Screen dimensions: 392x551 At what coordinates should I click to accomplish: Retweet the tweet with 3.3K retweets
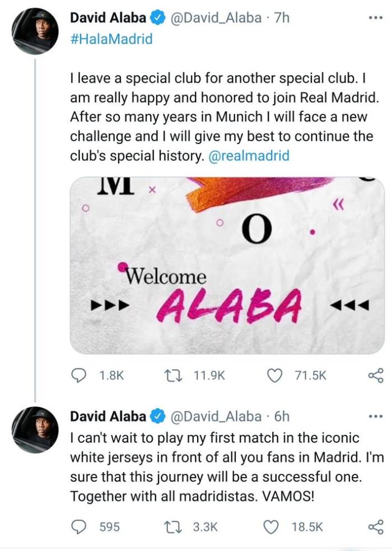pos(182,527)
